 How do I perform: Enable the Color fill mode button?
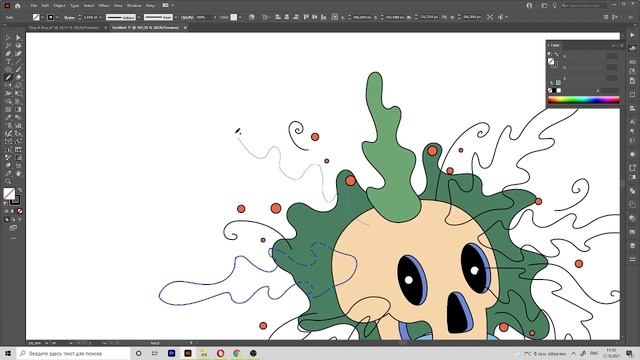pyautogui.click(x=6, y=211)
